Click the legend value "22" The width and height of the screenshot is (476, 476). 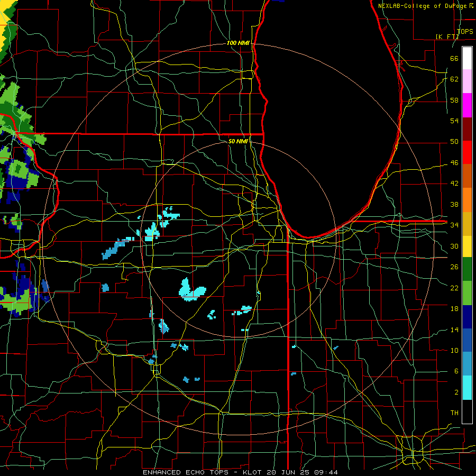(x=454, y=288)
